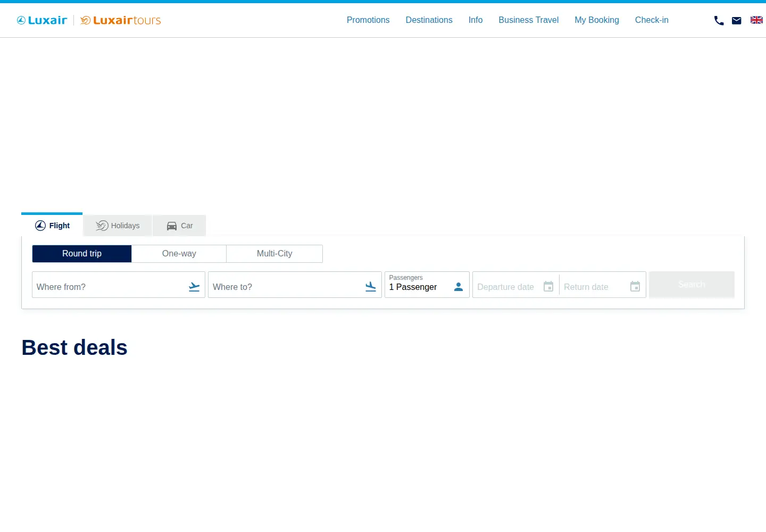Switch to the Holidays tab
766x532 pixels.
pos(118,226)
